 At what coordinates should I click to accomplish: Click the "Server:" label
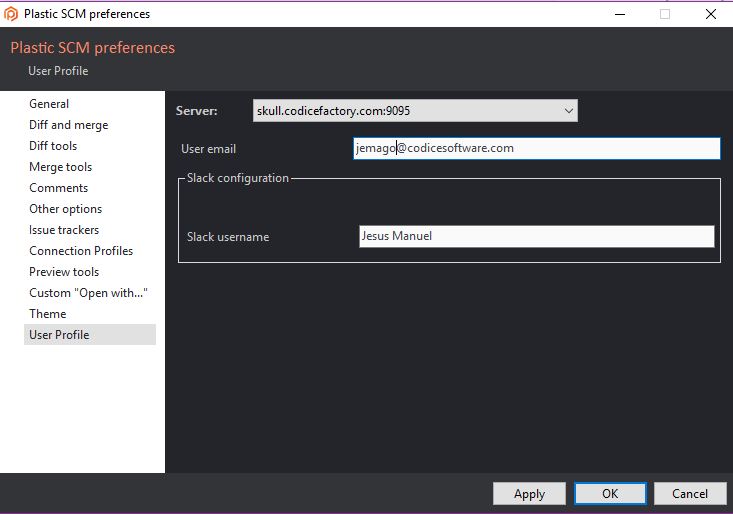coord(196,111)
